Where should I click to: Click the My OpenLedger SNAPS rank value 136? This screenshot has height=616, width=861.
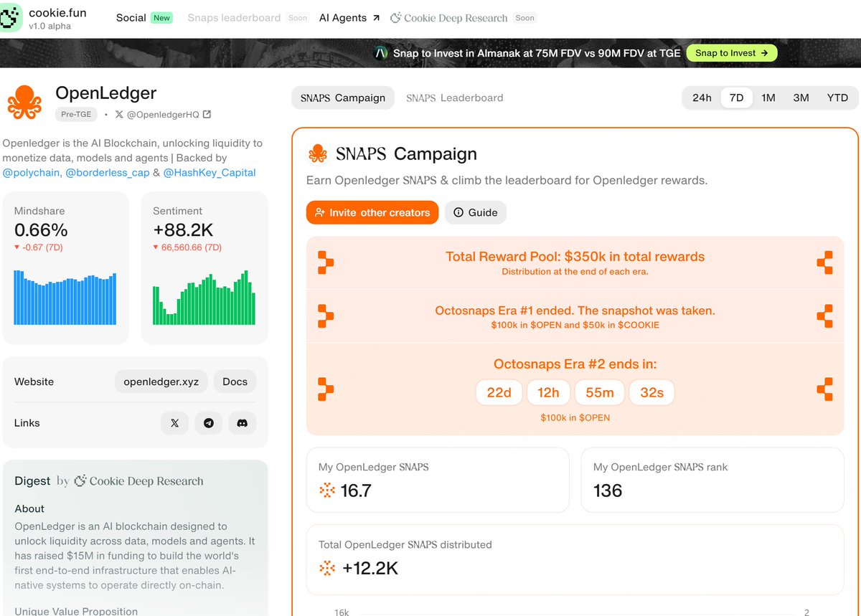608,491
